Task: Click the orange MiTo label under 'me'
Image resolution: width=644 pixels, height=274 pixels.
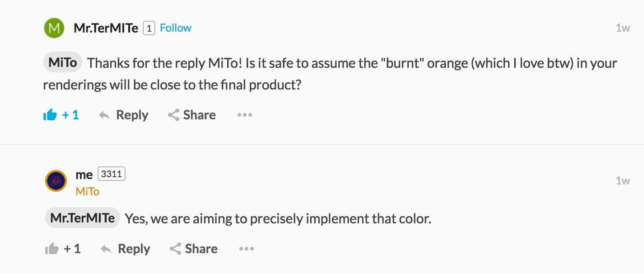Action: 87,192
